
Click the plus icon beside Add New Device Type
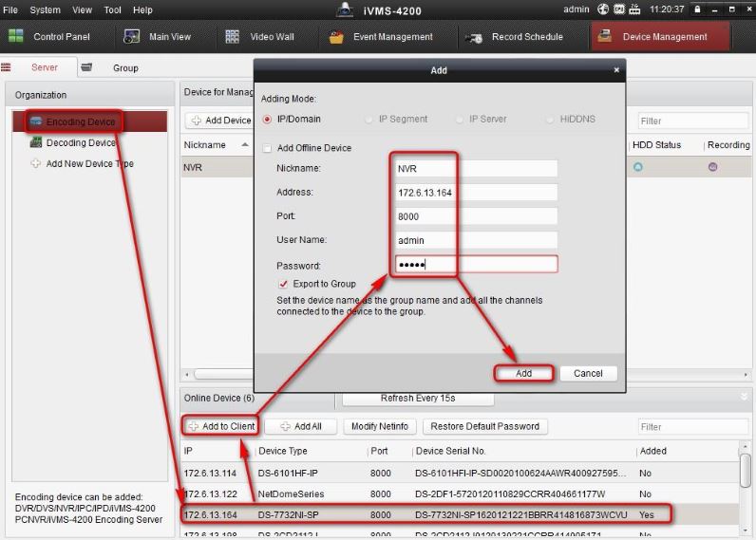click(x=35, y=163)
